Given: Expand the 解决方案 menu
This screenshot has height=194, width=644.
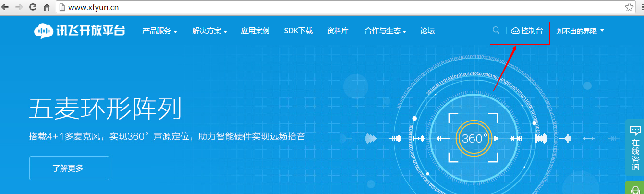Looking at the screenshot, I should click(210, 31).
